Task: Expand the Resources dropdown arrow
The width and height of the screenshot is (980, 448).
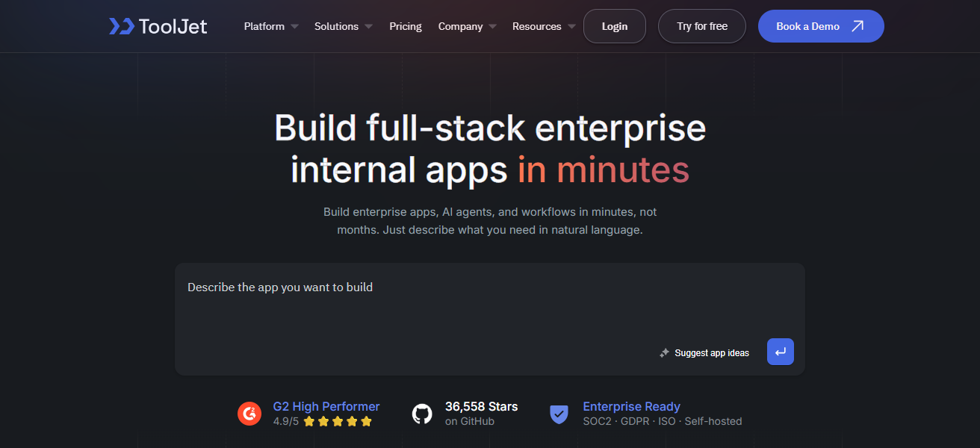Action: 571,27
